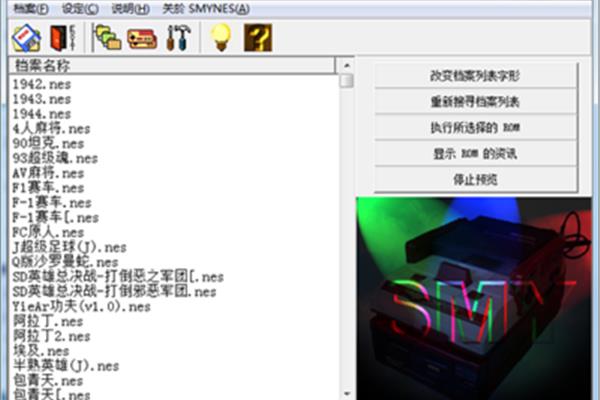The width and height of the screenshot is (600, 400).
Task: Select F-1赛车.nes in the list
Action: [x=52, y=203]
